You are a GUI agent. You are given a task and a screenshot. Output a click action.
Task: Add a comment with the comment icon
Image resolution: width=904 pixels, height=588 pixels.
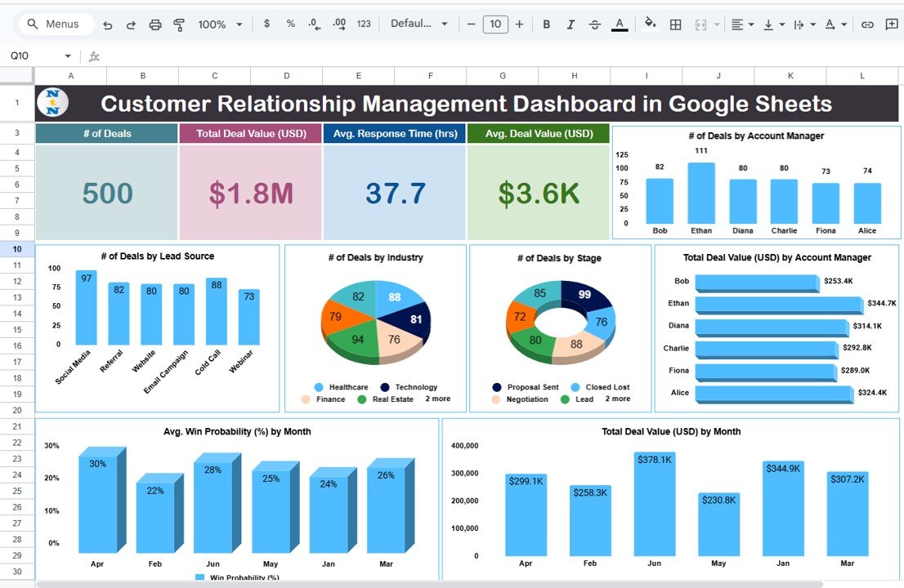click(892, 24)
